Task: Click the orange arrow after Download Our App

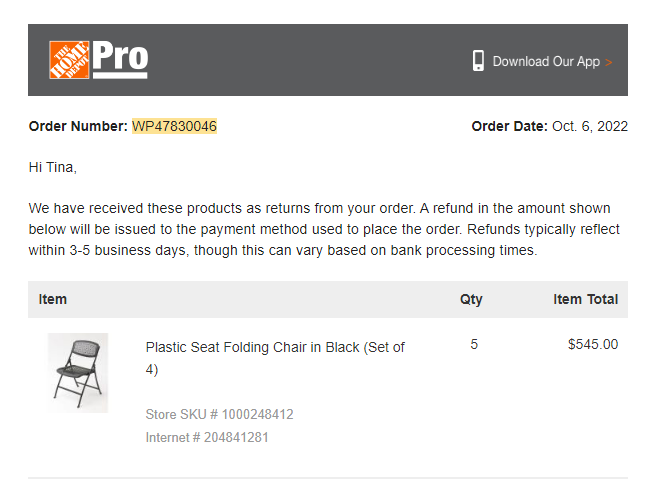Action: 608,62
